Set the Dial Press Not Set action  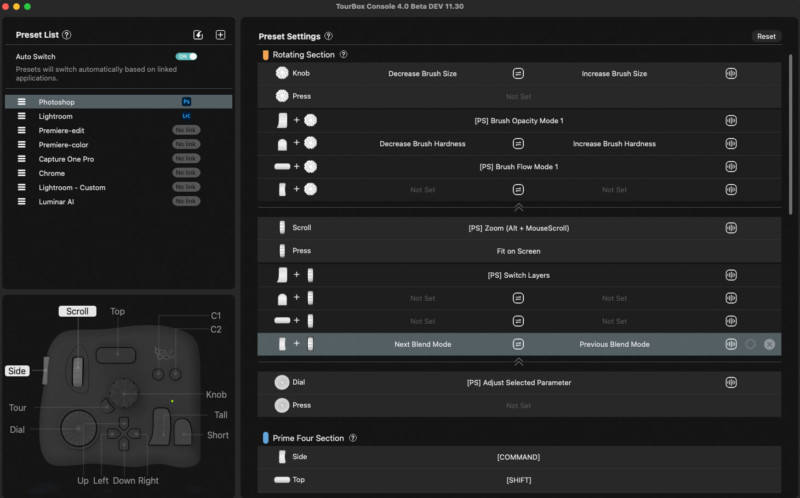pyautogui.click(x=518, y=406)
